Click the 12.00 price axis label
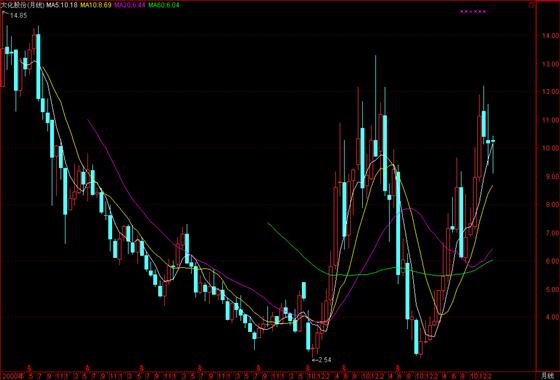This screenshot has width=560, height=380. tap(550, 92)
